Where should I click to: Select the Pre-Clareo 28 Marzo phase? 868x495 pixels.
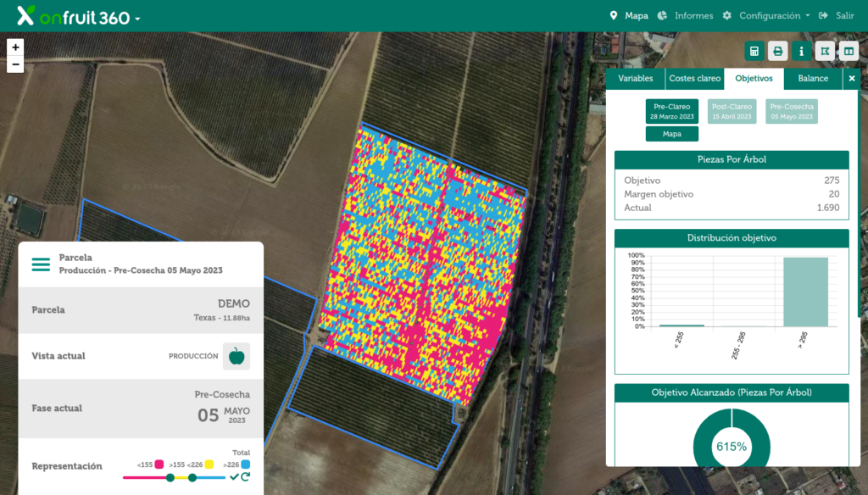point(671,112)
